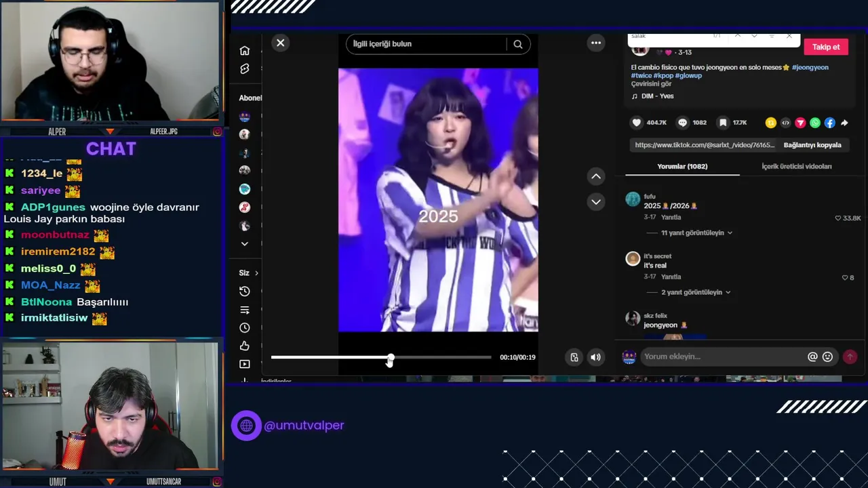Click the yellow repost icon
The width and height of the screenshot is (868, 488).
point(771,123)
